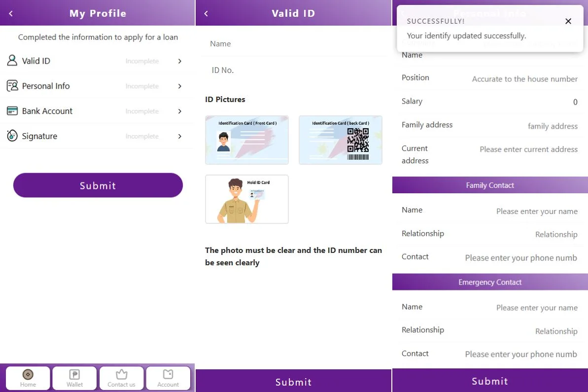This screenshot has width=588, height=392.
Task: Upload Identification Card back picture
Action: pos(341,140)
